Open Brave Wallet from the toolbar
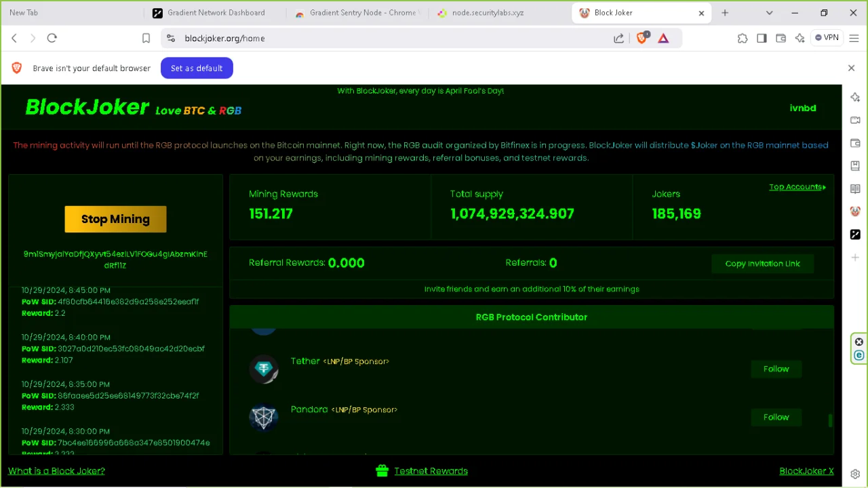This screenshot has width=868, height=488. tap(781, 39)
